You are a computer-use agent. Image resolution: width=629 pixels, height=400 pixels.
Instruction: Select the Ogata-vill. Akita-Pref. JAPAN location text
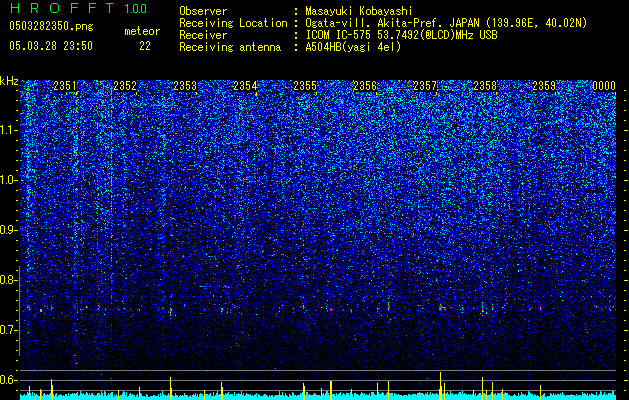[446, 23]
